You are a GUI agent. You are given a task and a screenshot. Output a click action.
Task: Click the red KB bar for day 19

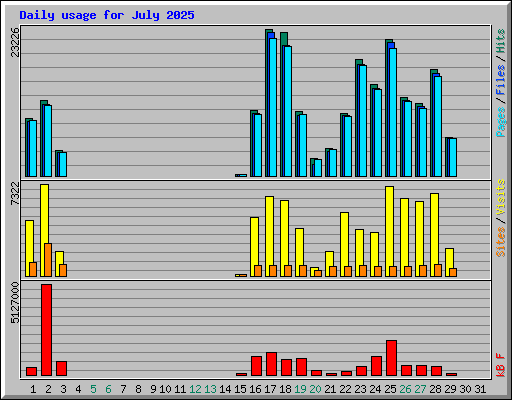301,367
